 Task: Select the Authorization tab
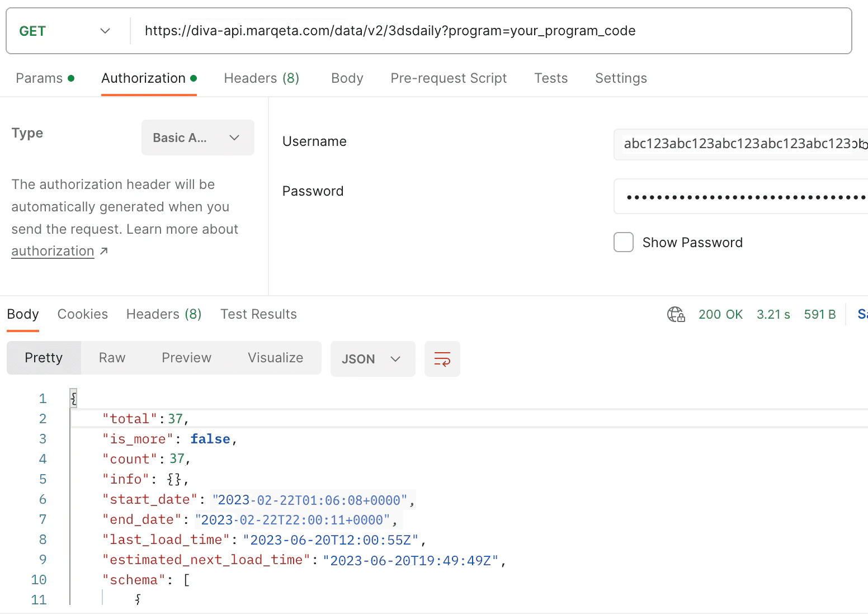click(149, 78)
